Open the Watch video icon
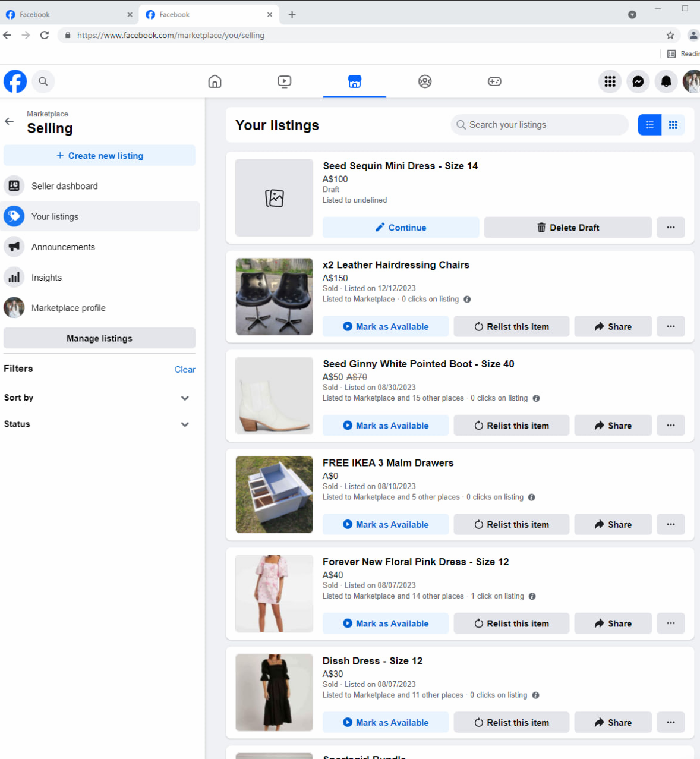Screen dimensions: 700x759 coord(285,81)
